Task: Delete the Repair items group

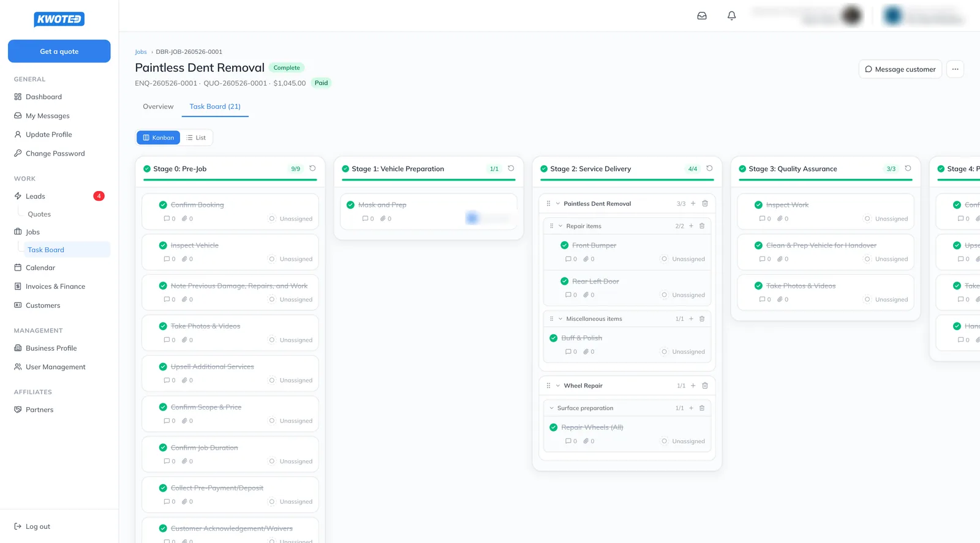Action: coord(702,226)
